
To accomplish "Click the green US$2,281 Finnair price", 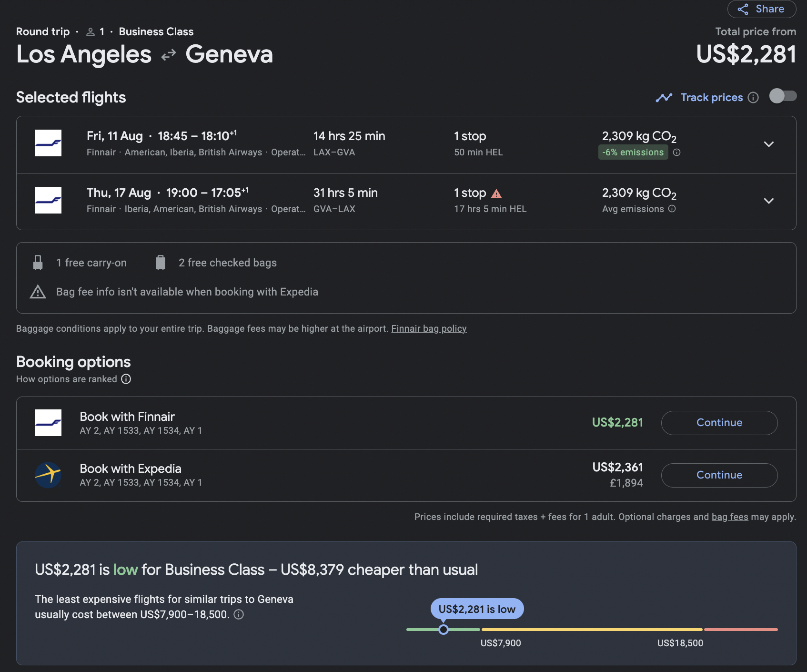I will (617, 422).
